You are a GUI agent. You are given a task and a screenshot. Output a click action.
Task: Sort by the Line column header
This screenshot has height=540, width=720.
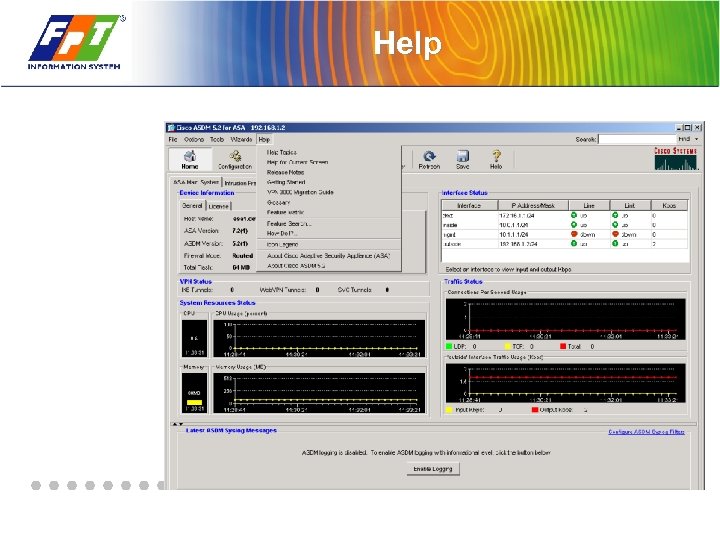pyautogui.click(x=589, y=206)
